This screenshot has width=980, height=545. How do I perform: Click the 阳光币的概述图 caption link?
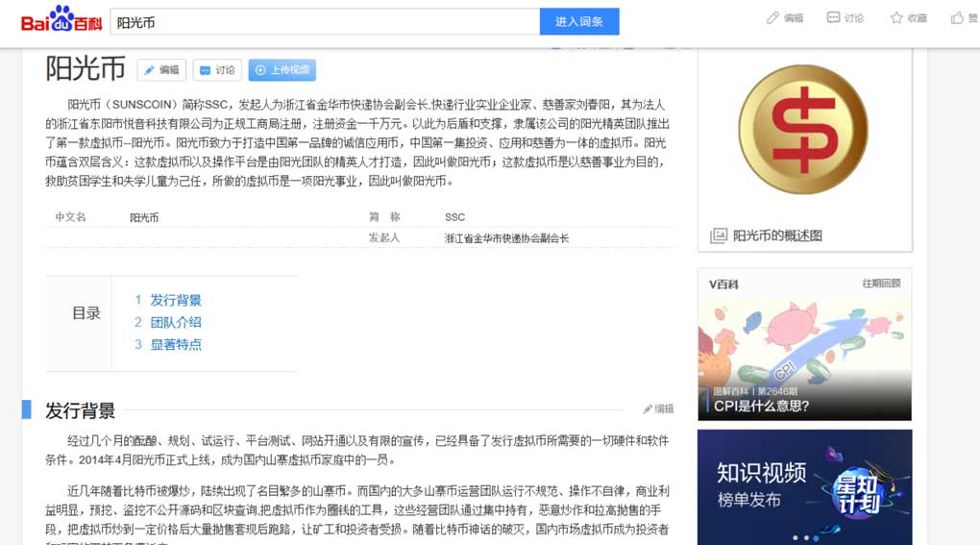[x=777, y=235]
